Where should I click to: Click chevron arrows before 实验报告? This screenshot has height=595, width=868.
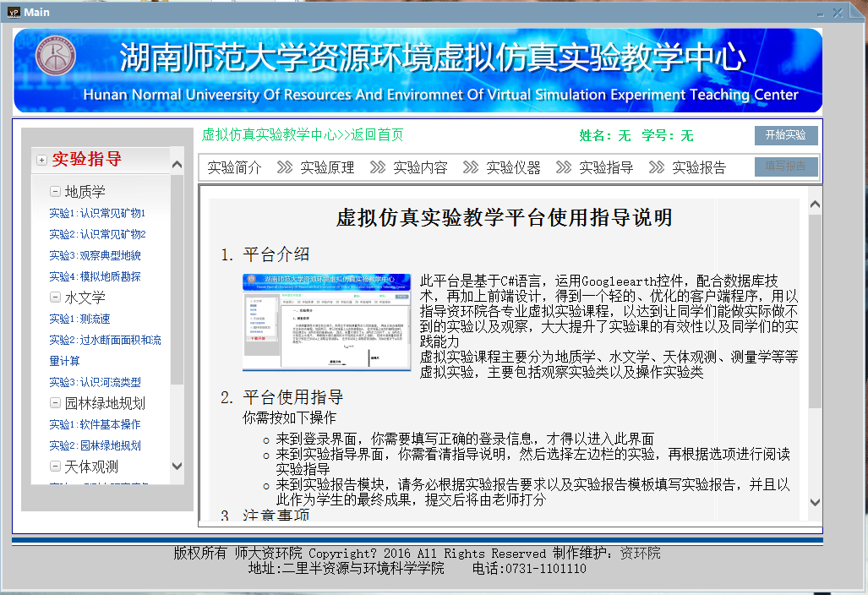tap(657, 167)
